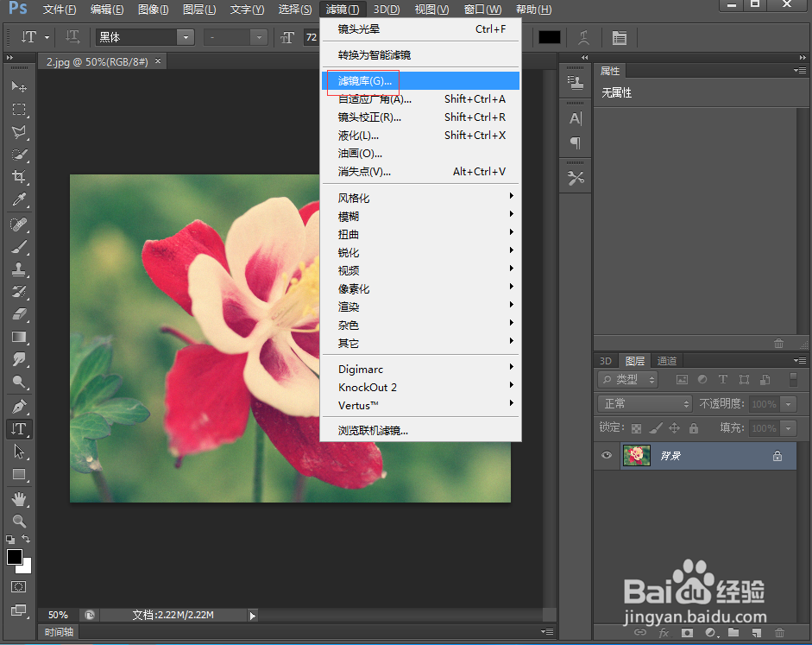The height and width of the screenshot is (645, 812).
Task: Toggle lock all for layer
Action: (x=694, y=428)
